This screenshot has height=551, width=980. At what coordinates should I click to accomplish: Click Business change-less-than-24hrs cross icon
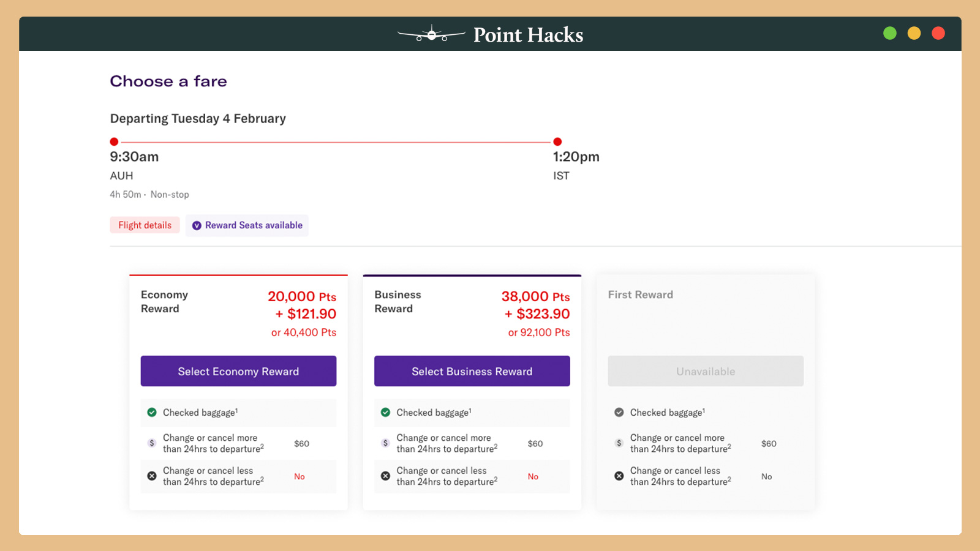pyautogui.click(x=385, y=476)
